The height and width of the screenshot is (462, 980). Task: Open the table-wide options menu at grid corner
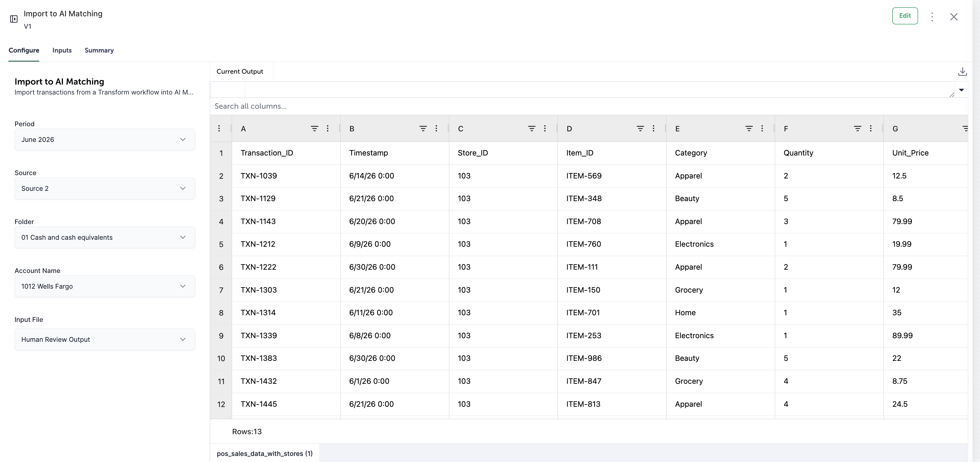(219, 128)
